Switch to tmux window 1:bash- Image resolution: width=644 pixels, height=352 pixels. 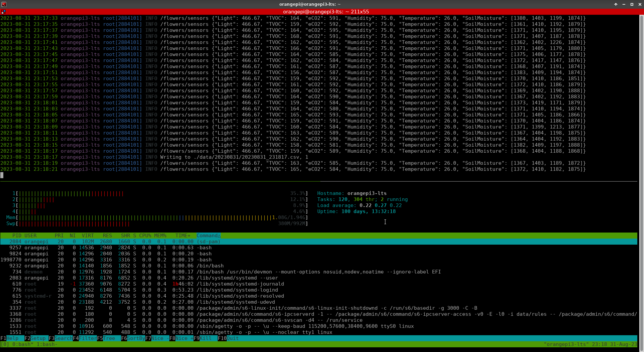pyautogui.click(x=47, y=344)
